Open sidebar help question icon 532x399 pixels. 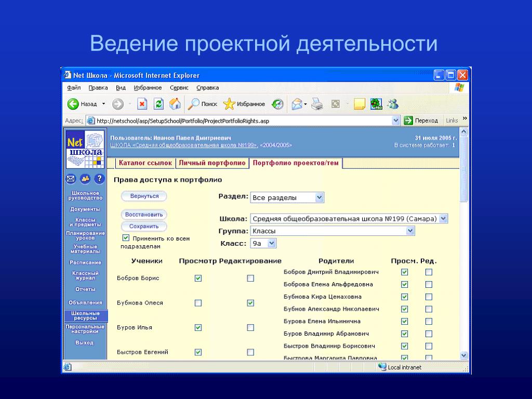tap(99, 179)
